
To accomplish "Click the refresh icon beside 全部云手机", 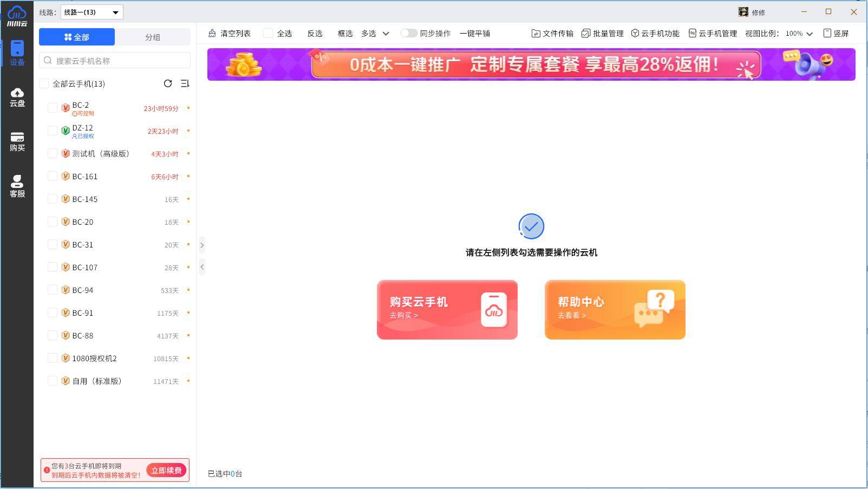I will [x=168, y=83].
